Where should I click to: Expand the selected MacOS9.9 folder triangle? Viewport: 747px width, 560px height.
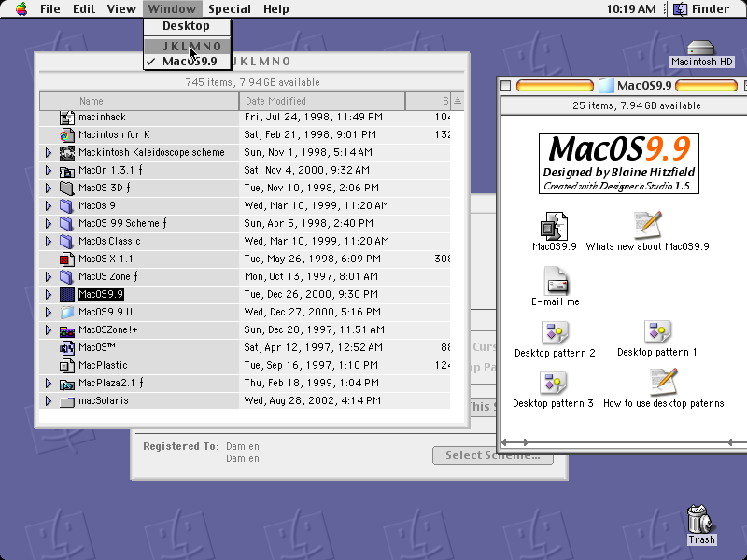click(49, 294)
